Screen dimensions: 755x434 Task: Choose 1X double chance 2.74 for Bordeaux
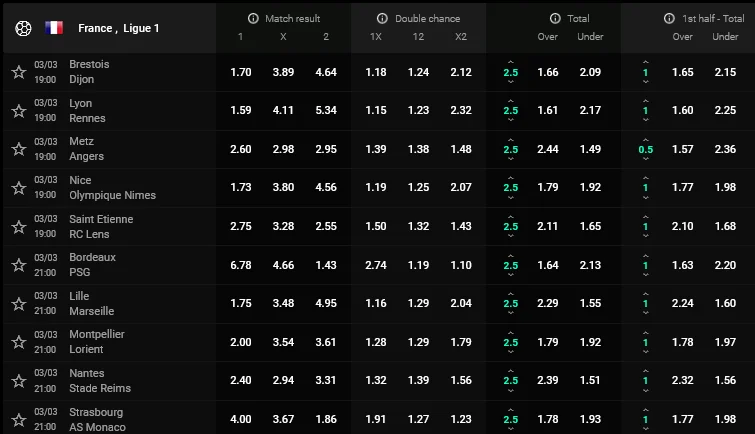pyautogui.click(x=376, y=265)
